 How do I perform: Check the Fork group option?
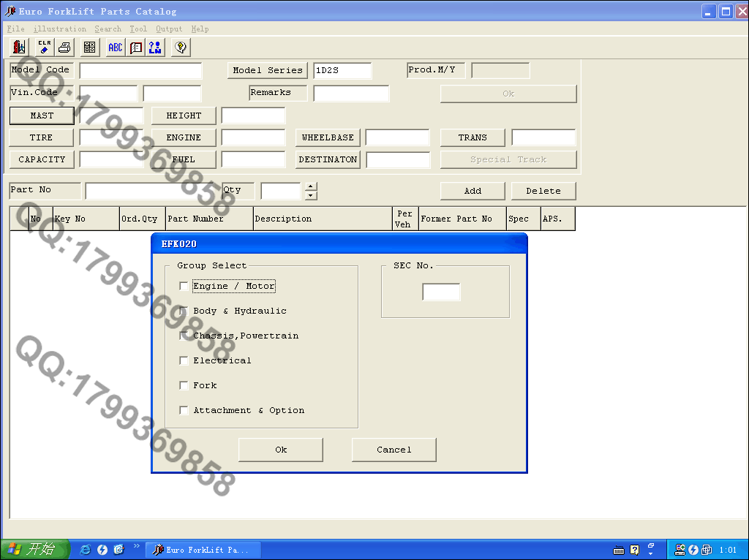pos(184,385)
